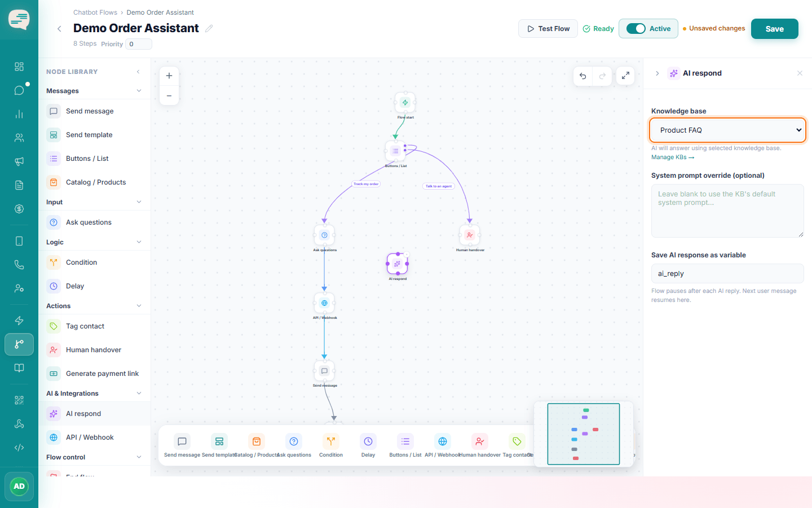This screenshot has height=508, width=812.
Task: Click the Ready status indicator
Action: pos(598,29)
